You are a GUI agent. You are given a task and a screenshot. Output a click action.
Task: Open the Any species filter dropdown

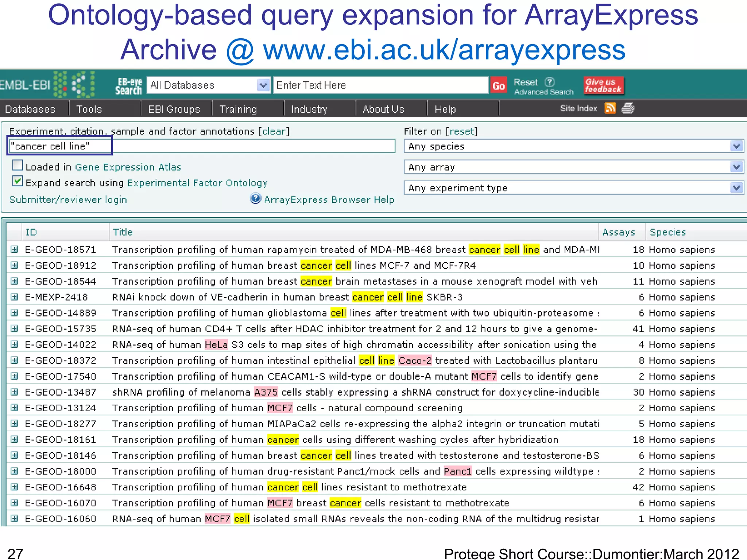(x=573, y=147)
